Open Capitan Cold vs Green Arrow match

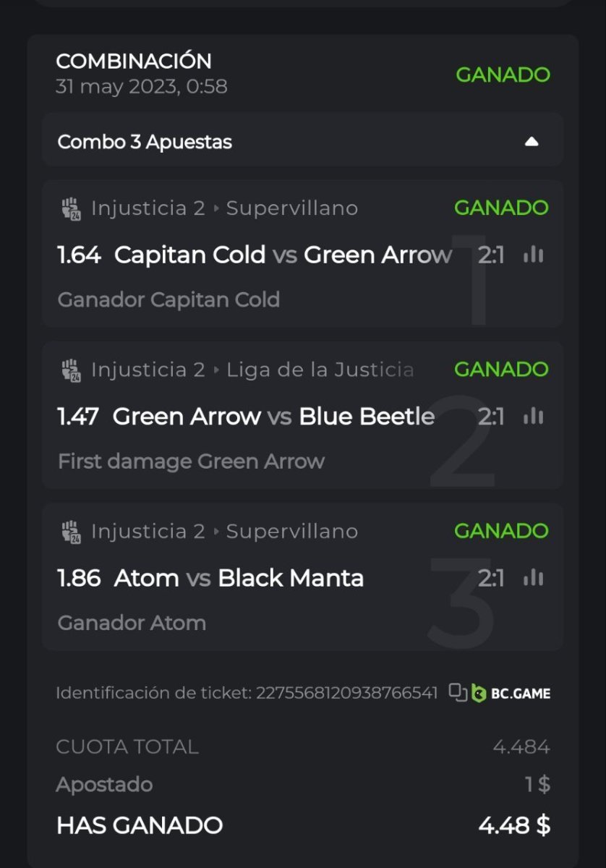tap(283, 255)
